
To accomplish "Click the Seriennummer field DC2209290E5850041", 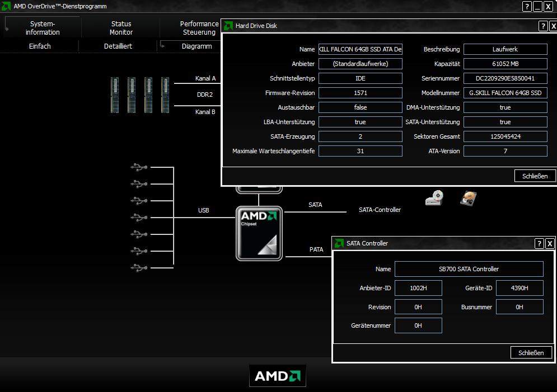I will (505, 78).
